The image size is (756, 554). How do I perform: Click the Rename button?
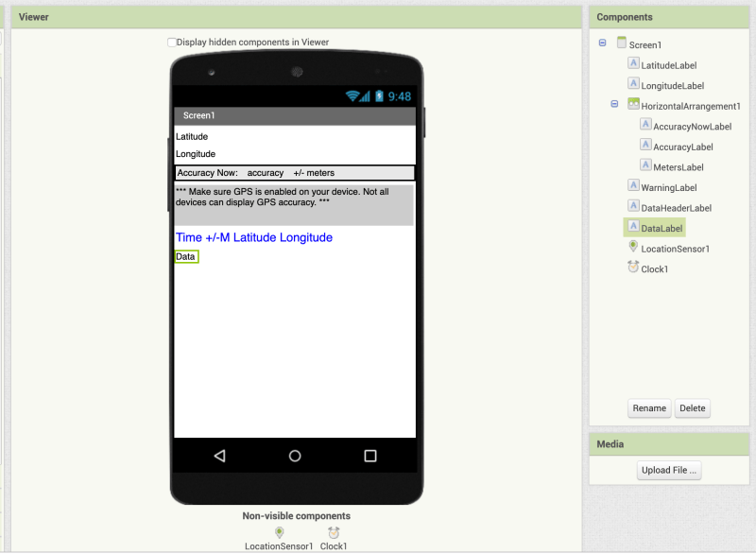click(649, 407)
